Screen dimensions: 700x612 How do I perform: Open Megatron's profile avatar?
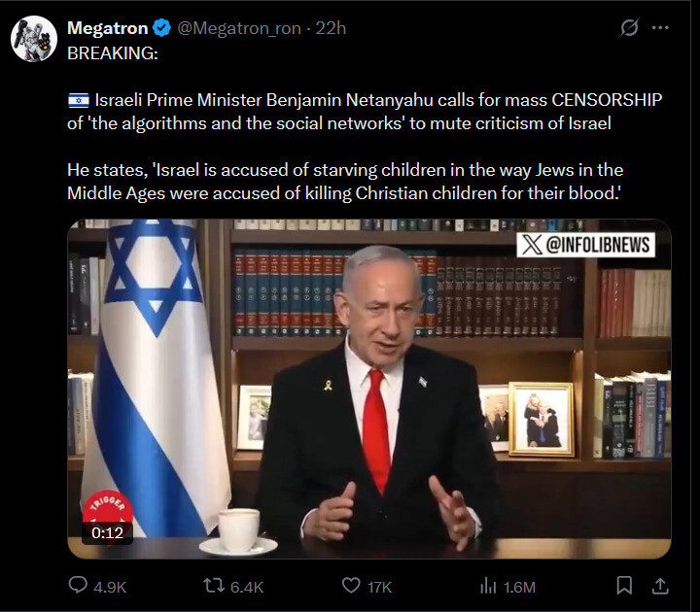click(34, 39)
